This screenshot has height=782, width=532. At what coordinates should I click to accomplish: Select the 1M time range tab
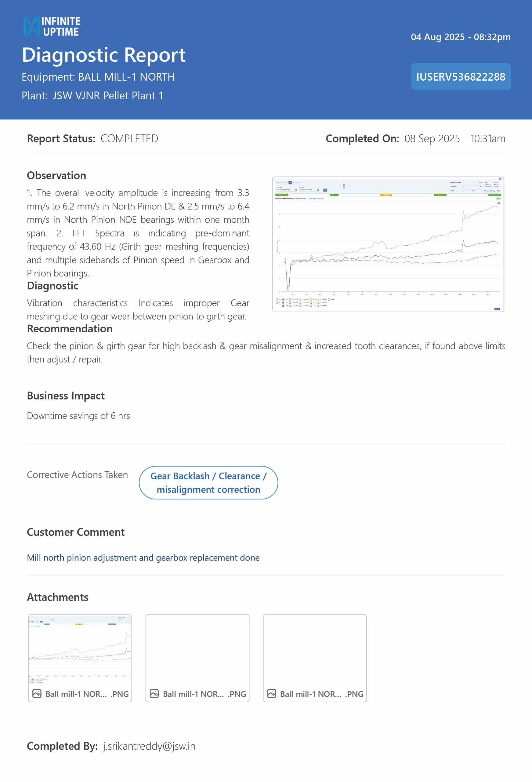click(290, 183)
